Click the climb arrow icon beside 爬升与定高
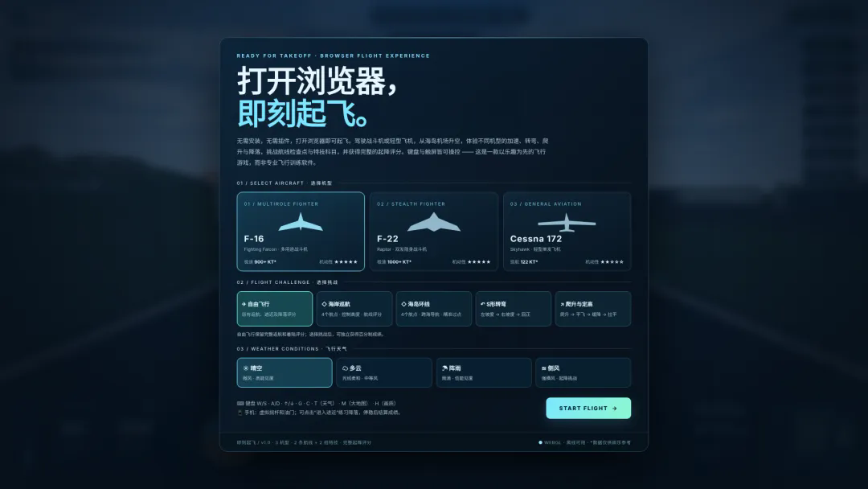The height and width of the screenshot is (489, 868). (562, 304)
